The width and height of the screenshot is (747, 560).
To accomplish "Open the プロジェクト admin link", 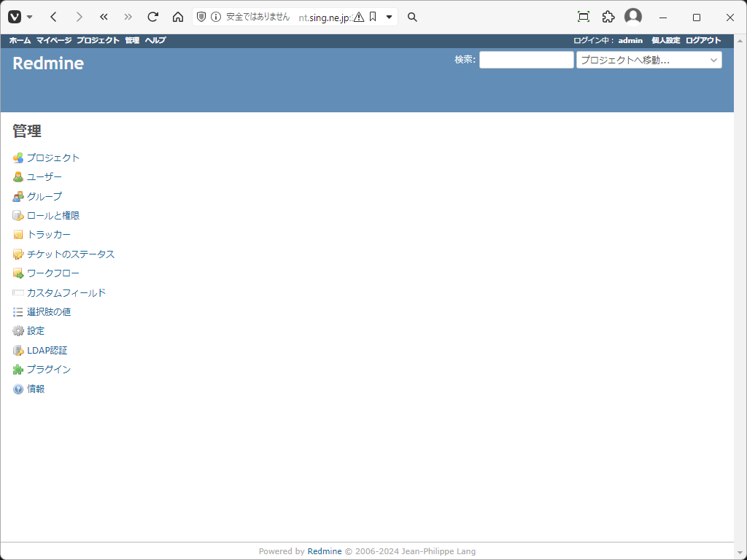I will (x=53, y=157).
